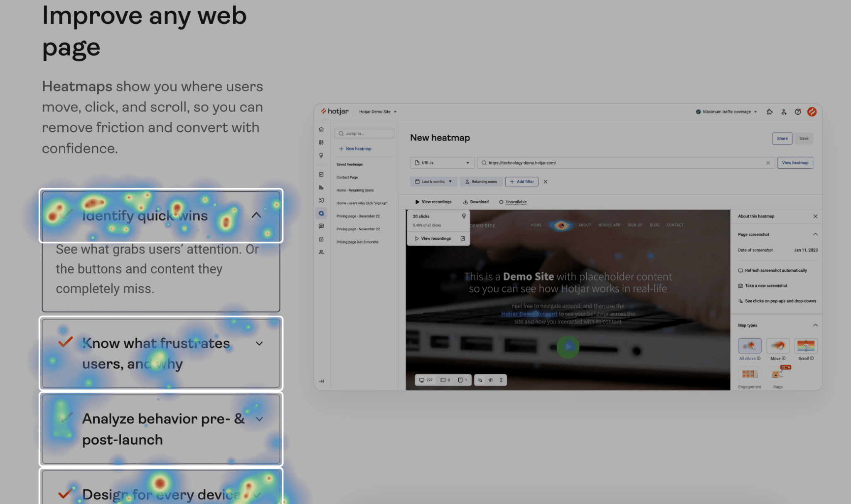851x504 pixels.
Task: Open the Last 6 months date dropdown
Action: pos(433,182)
